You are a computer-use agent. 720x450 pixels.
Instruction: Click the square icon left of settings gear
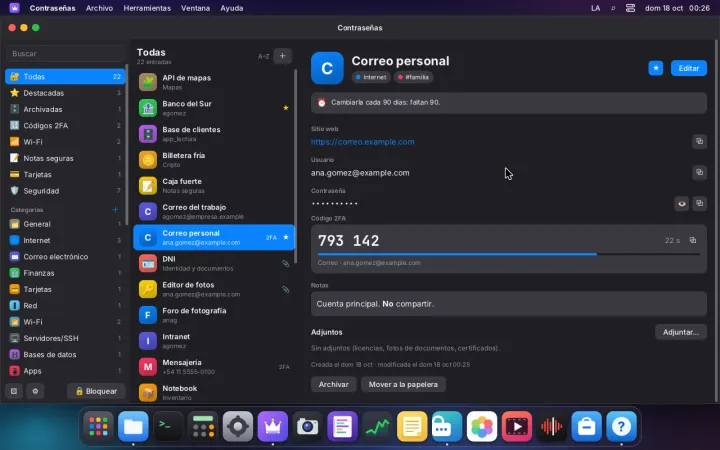[14, 391]
